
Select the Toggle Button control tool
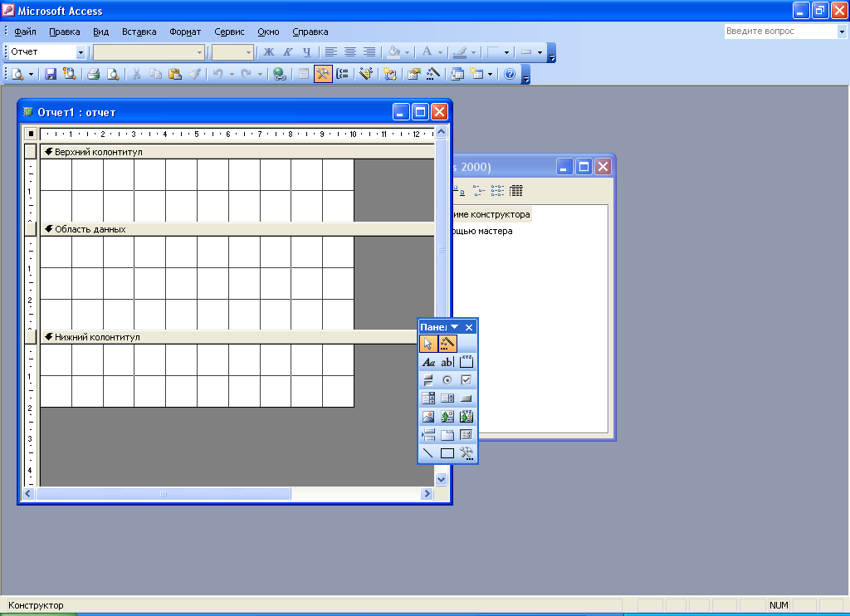(x=428, y=380)
